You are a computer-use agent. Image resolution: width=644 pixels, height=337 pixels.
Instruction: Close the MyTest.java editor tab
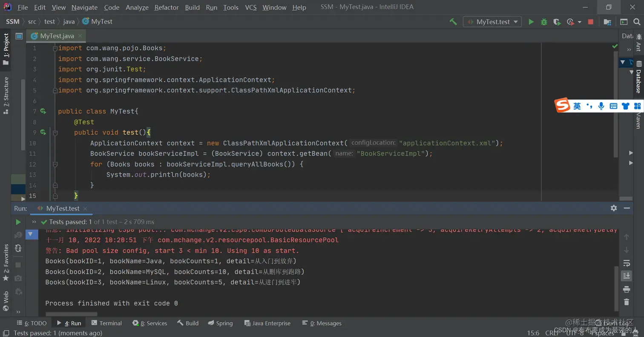pyautogui.click(x=80, y=36)
